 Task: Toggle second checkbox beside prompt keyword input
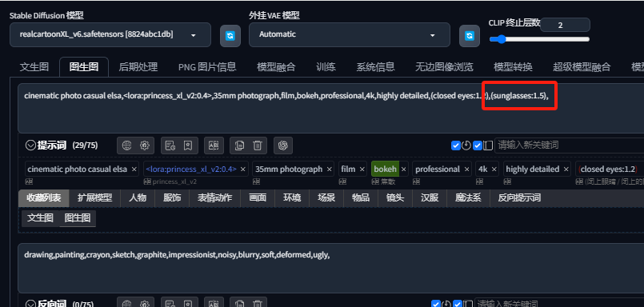478,146
